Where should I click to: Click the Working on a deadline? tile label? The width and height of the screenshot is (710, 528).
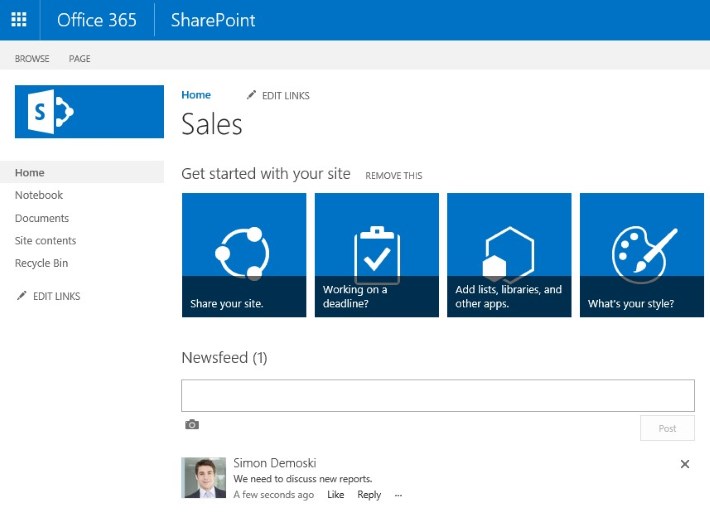pyautogui.click(x=355, y=296)
